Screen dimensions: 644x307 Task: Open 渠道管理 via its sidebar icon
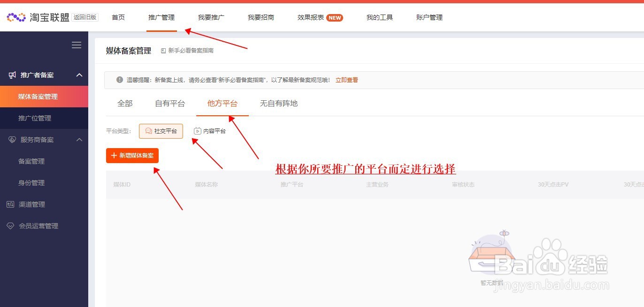pyautogui.click(x=10, y=204)
